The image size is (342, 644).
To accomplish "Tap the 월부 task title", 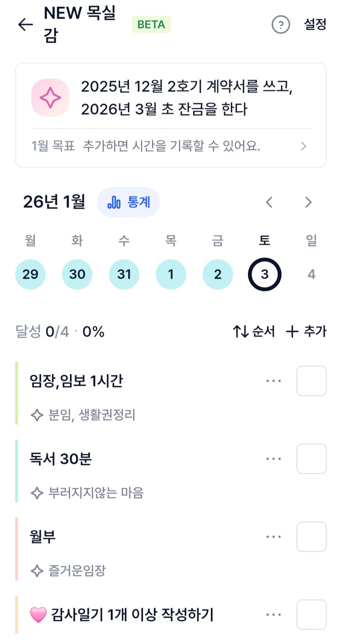I will pyautogui.click(x=43, y=537).
